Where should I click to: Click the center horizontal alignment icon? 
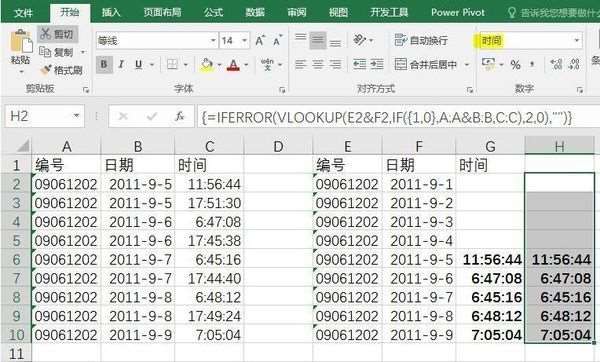click(318, 64)
